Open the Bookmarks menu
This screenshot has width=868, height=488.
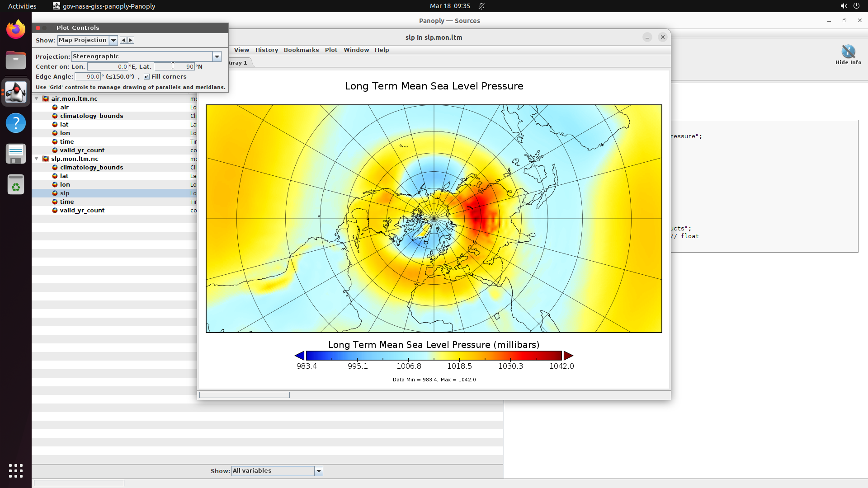click(301, 50)
